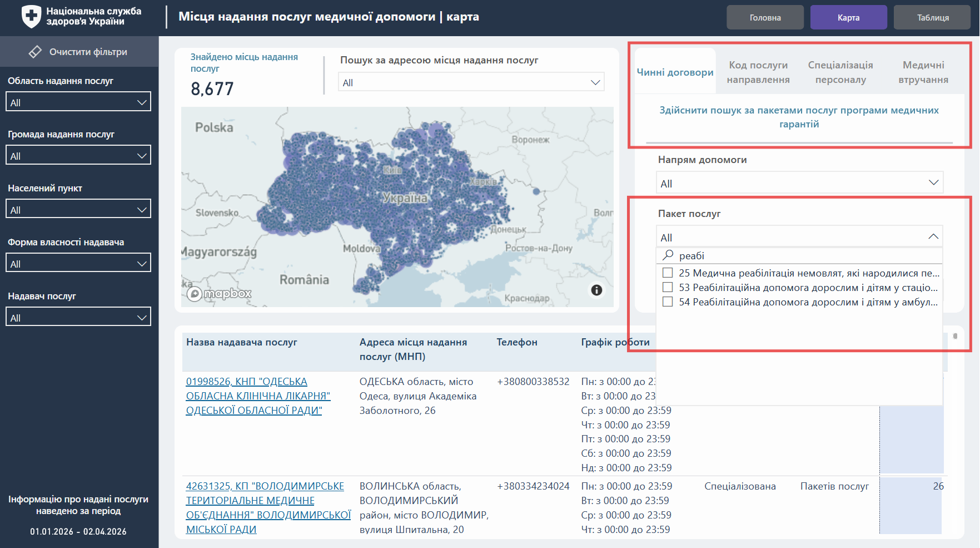
Task: Click the map info icon
Action: (596, 290)
